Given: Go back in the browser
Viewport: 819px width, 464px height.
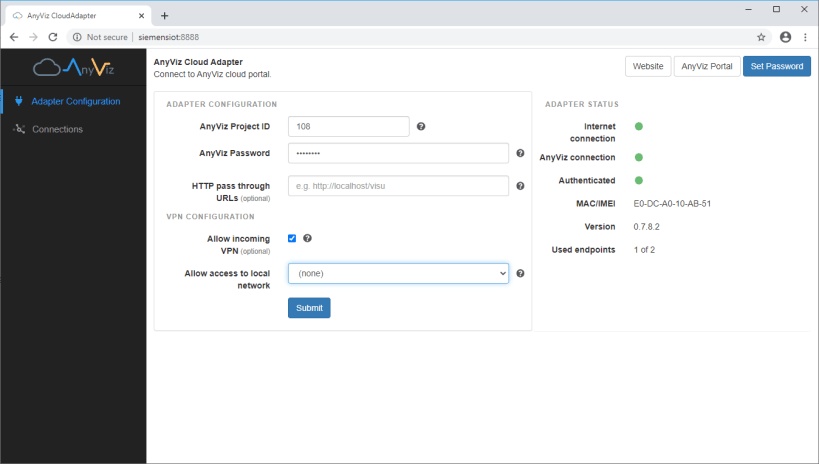Looking at the screenshot, I should (14, 37).
